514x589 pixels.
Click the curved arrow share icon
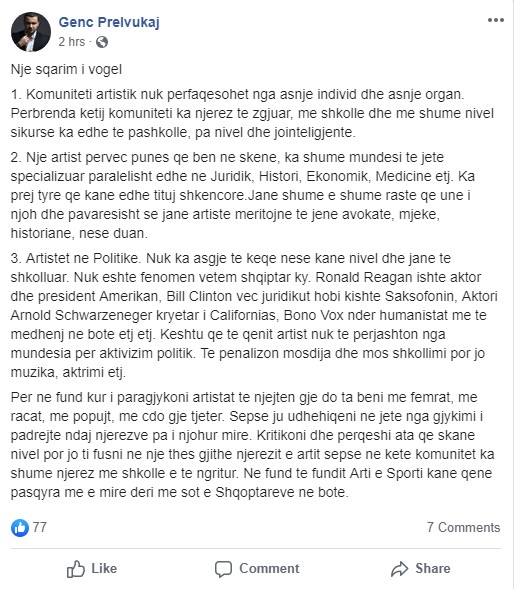(x=399, y=569)
